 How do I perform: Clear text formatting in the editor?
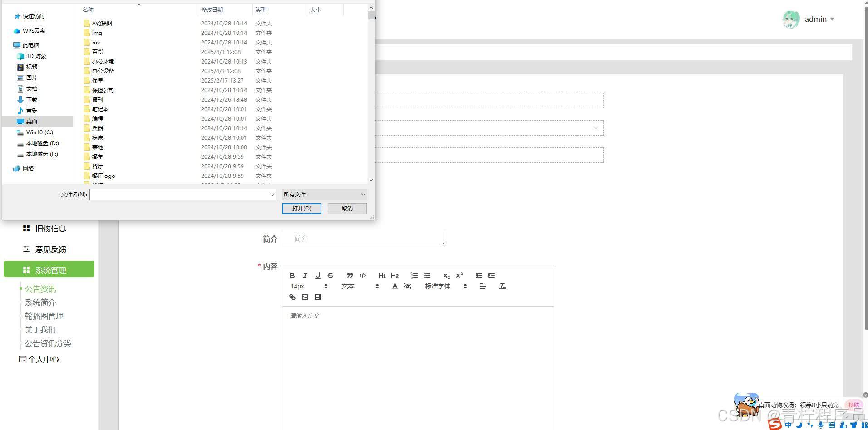click(503, 286)
